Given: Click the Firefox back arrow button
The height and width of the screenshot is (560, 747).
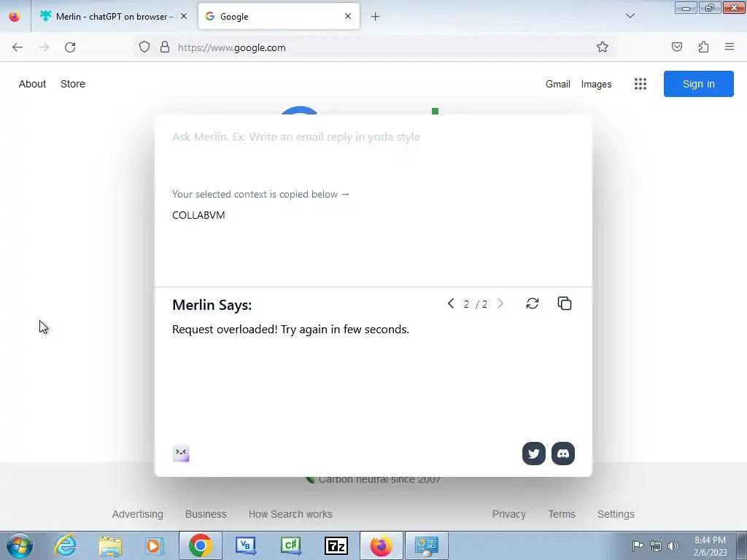Looking at the screenshot, I should 18,47.
